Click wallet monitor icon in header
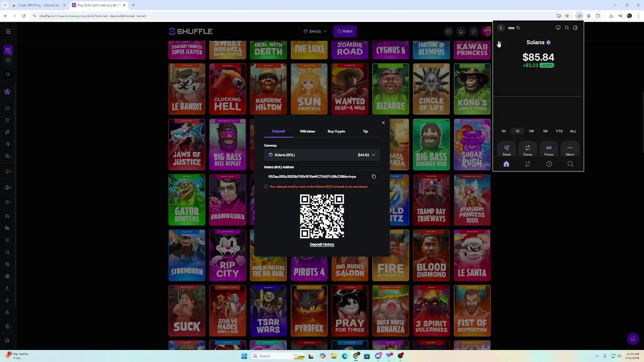Screen dimensions: 644x362 pyautogui.click(x=558, y=28)
